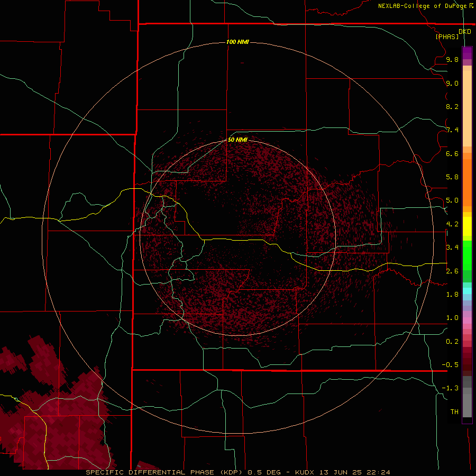This screenshot has height=476, width=476.
Task: Click the -1.3 value on the color scale
Action: pos(450,388)
